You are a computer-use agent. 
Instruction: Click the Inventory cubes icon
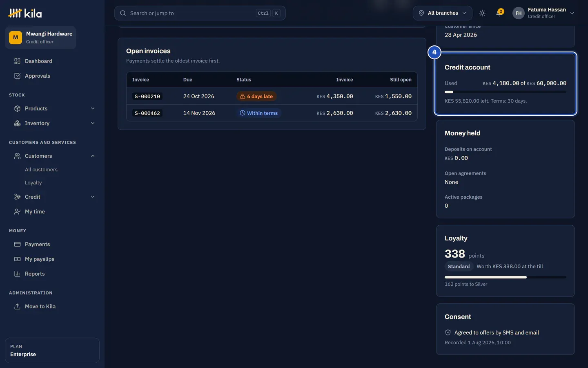[x=17, y=123]
